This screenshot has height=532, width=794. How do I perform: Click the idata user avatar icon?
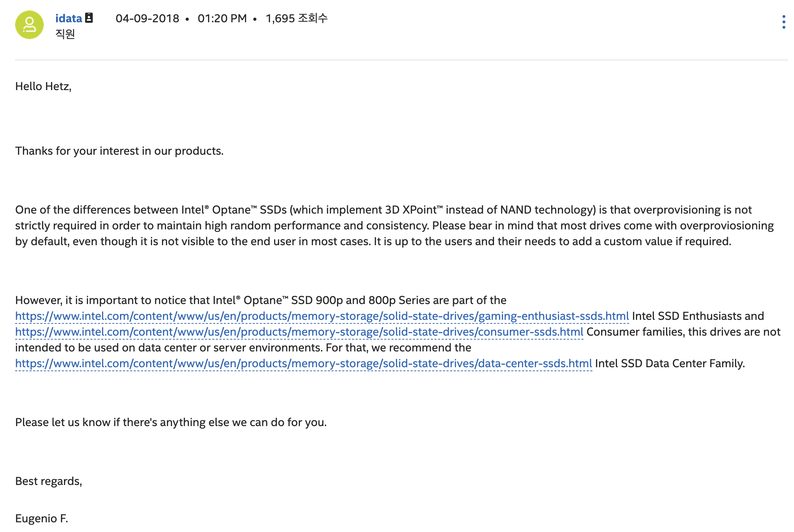tap(29, 25)
